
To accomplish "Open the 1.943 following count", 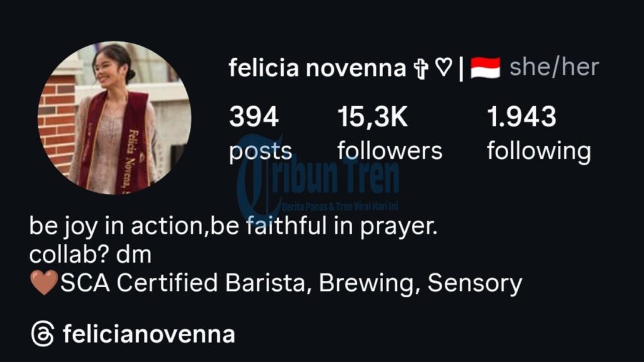I will tap(521, 116).
